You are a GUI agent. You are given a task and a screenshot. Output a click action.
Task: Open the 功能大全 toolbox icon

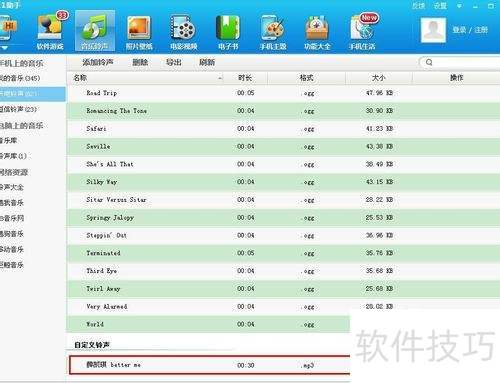coord(317,32)
